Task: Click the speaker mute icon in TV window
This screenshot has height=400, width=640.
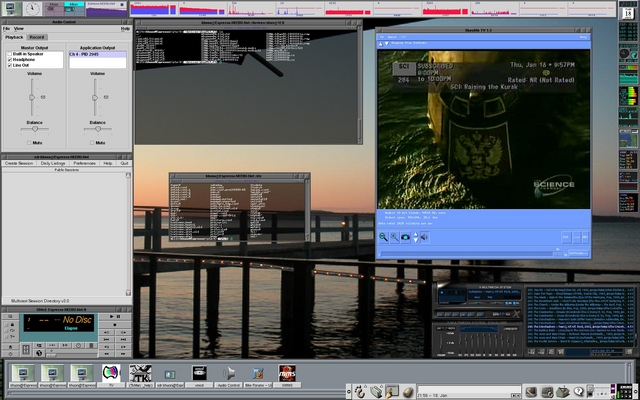Action: (424, 237)
